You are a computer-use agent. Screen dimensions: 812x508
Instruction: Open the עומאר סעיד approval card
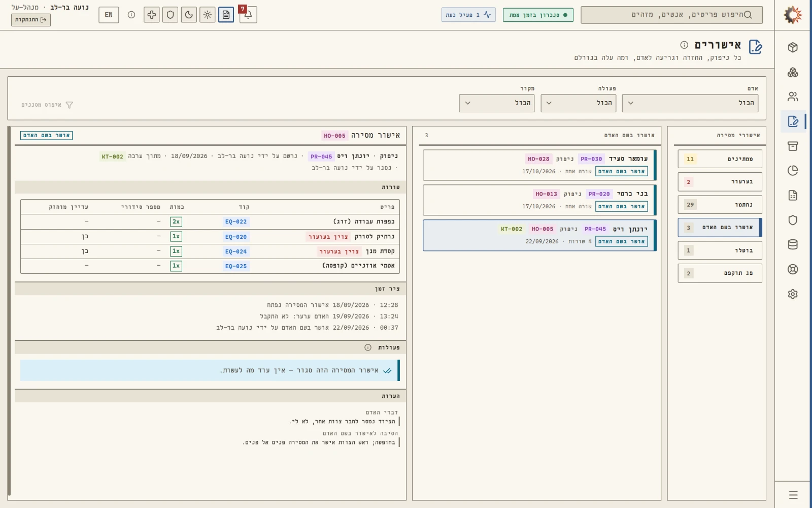[x=539, y=165]
